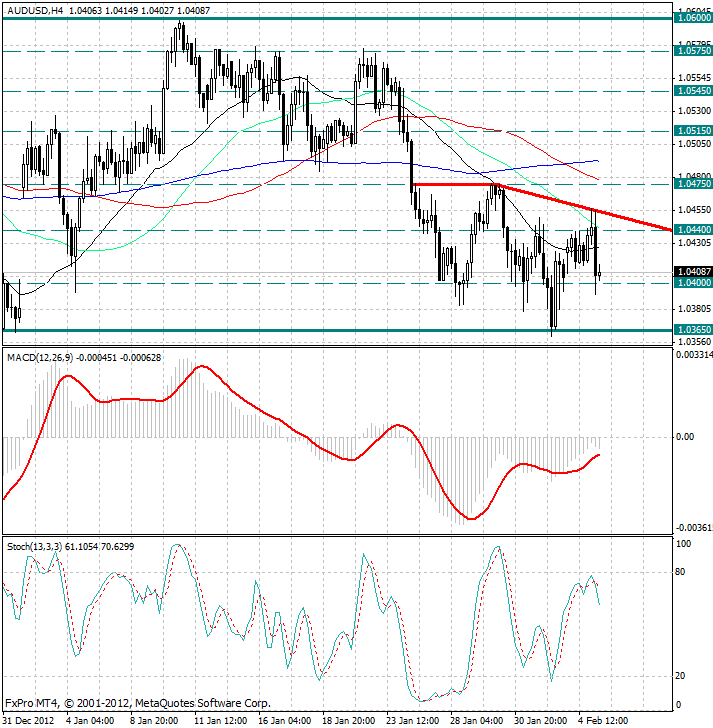Click the 1.0440 price level tag

point(692,230)
